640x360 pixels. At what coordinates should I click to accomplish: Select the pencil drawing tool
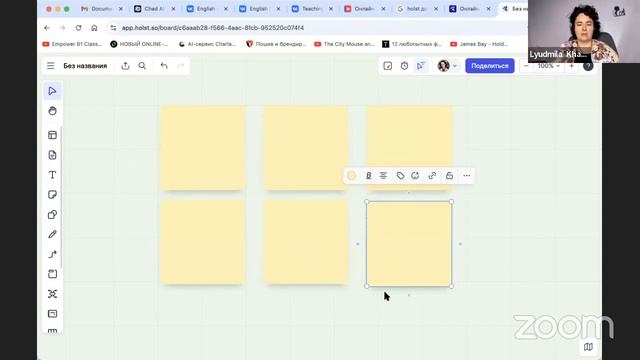point(52,234)
